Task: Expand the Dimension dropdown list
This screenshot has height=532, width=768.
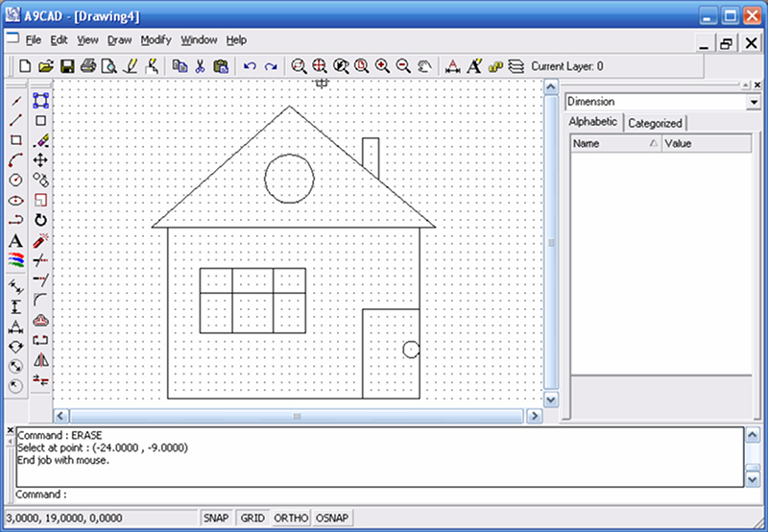Action: click(753, 102)
